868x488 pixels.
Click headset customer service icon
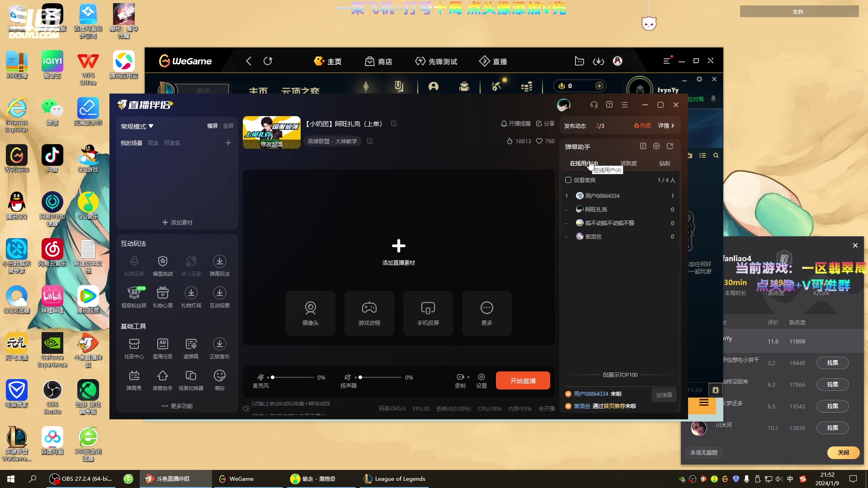click(x=594, y=105)
